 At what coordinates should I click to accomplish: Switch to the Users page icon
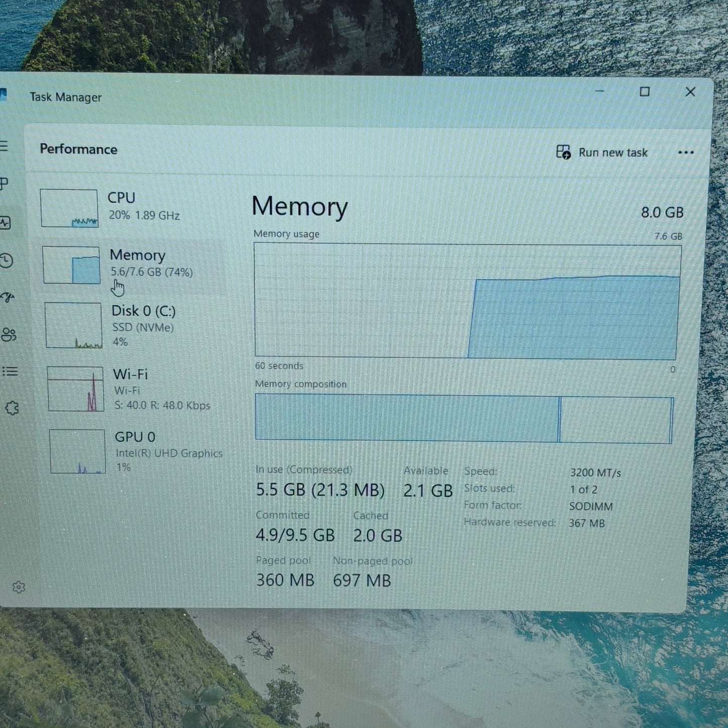click(x=9, y=335)
